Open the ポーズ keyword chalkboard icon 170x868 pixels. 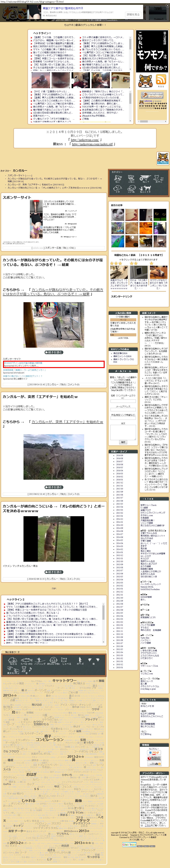coord(80,661)
